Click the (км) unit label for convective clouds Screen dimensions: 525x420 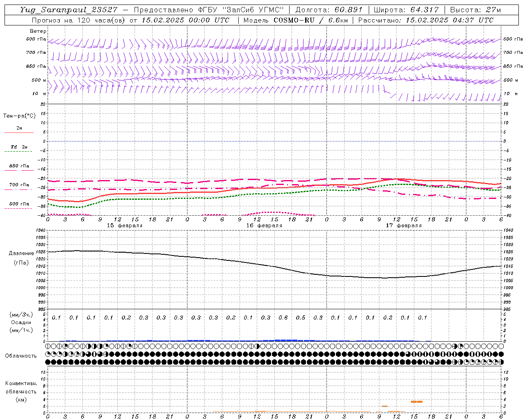21,399
